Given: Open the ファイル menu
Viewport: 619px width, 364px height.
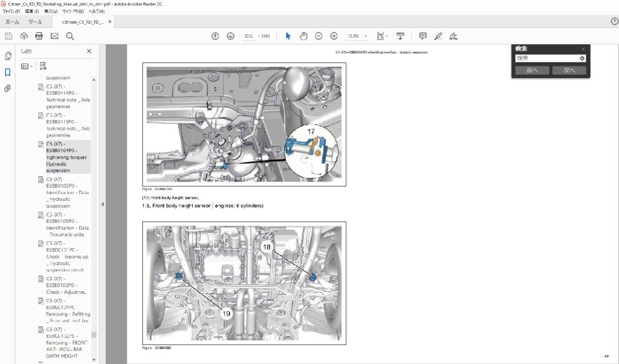Looking at the screenshot, I should click(x=12, y=11).
